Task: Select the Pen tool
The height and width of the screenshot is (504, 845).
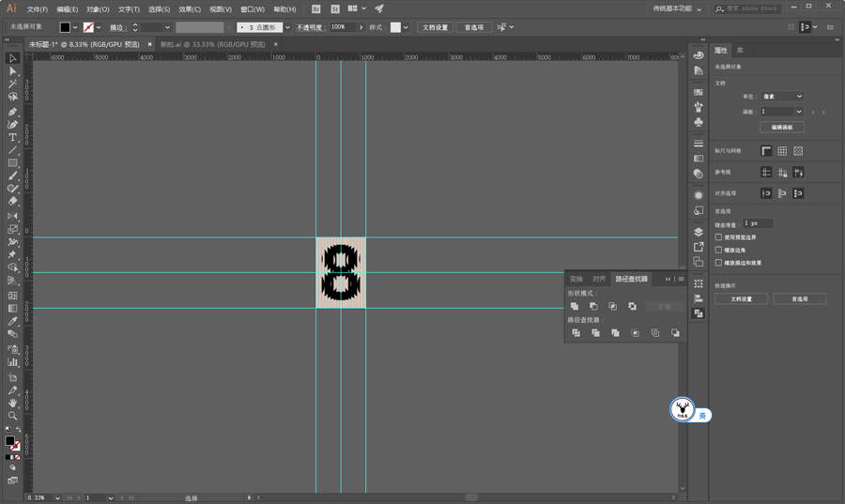Action: pyautogui.click(x=12, y=112)
